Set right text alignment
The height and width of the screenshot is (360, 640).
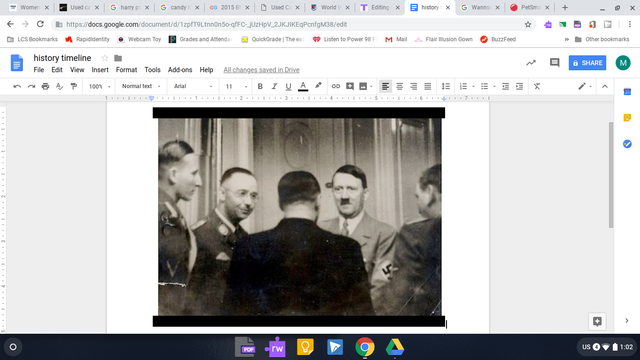413,86
